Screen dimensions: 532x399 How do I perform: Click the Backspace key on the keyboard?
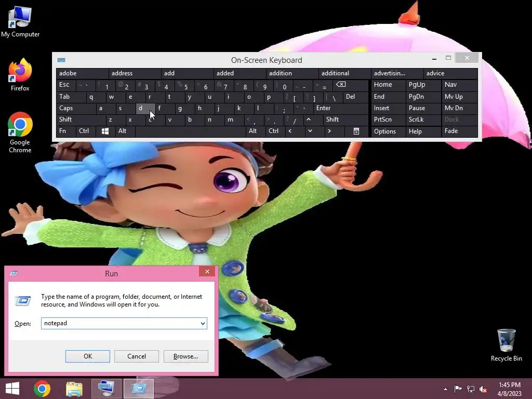click(x=351, y=85)
